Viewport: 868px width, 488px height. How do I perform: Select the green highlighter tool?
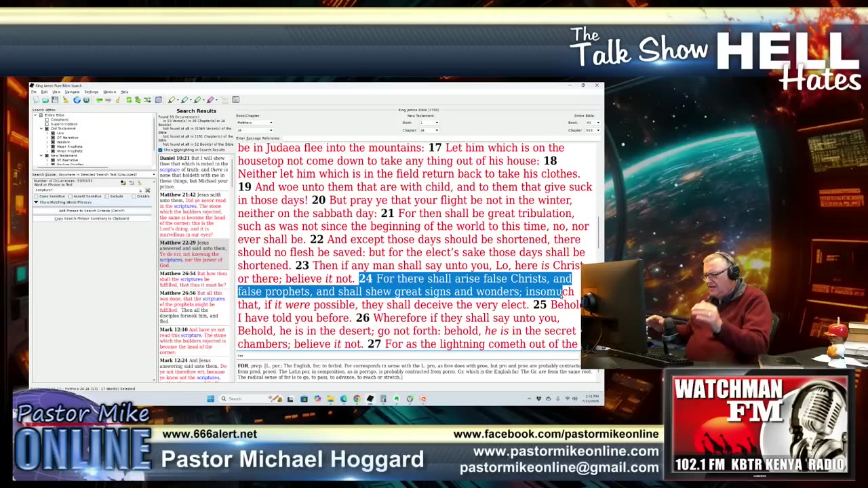pyautogui.click(x=197, y=100)
